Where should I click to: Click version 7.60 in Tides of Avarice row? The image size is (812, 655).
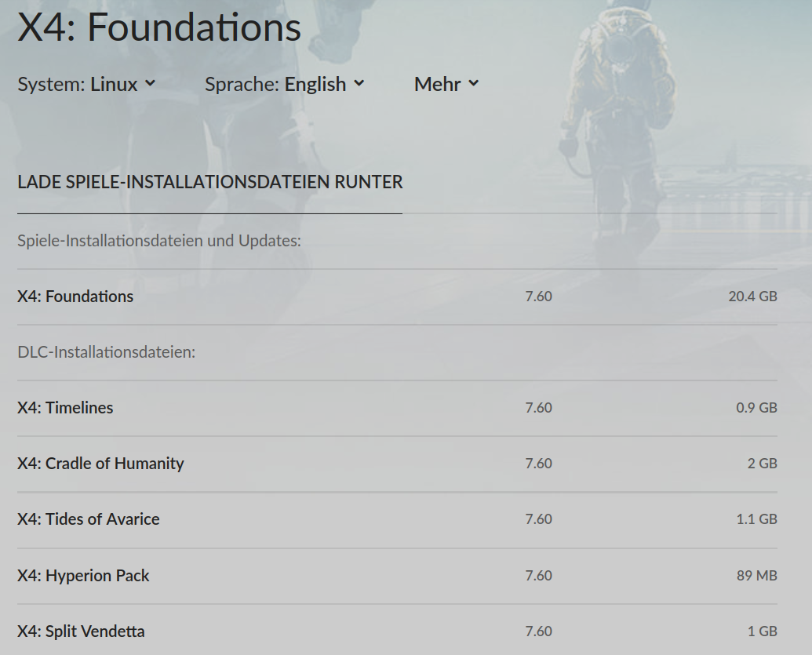tap(538, 519)
